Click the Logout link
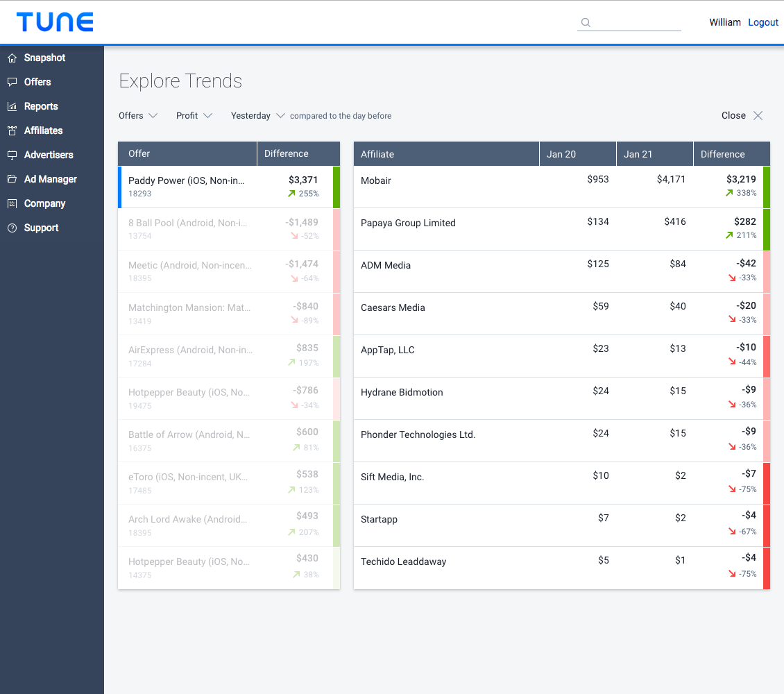The height and width of the screenshot is (694, 784). 763,22
